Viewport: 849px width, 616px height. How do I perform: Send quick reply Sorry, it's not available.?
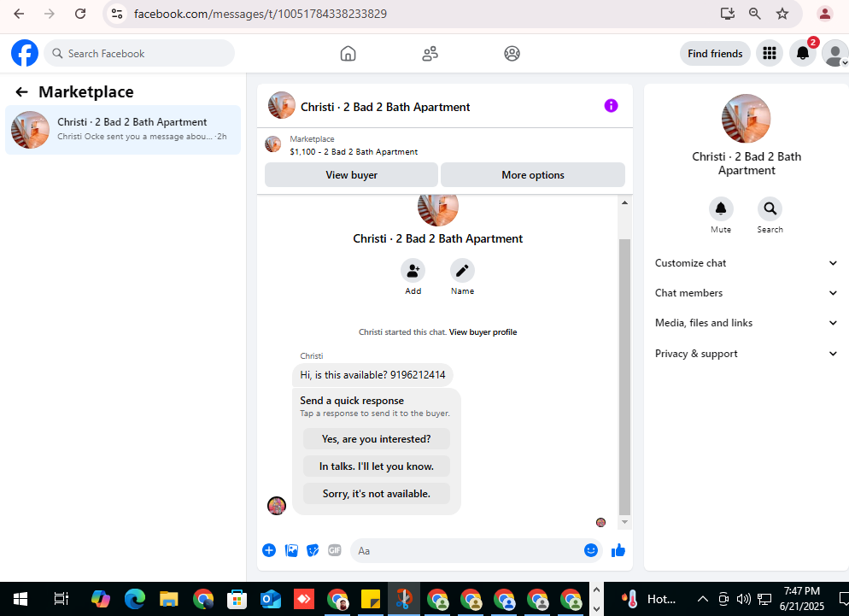pyautogui.click(x=377, y=494)
